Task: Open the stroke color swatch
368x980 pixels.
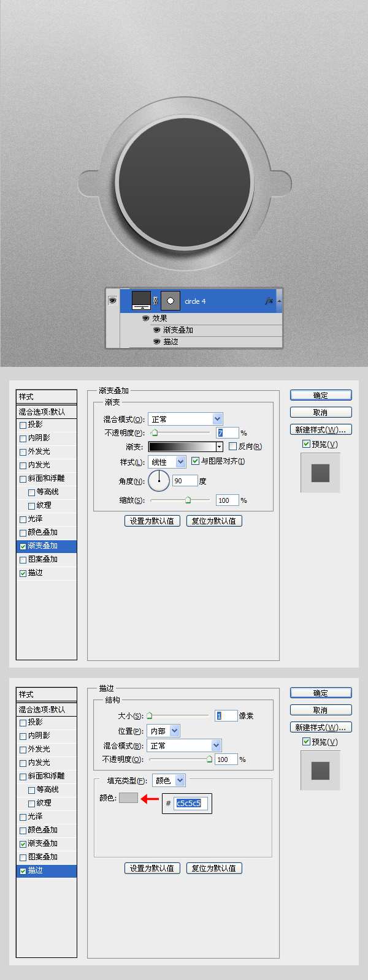Action: (x=128, y=797)
